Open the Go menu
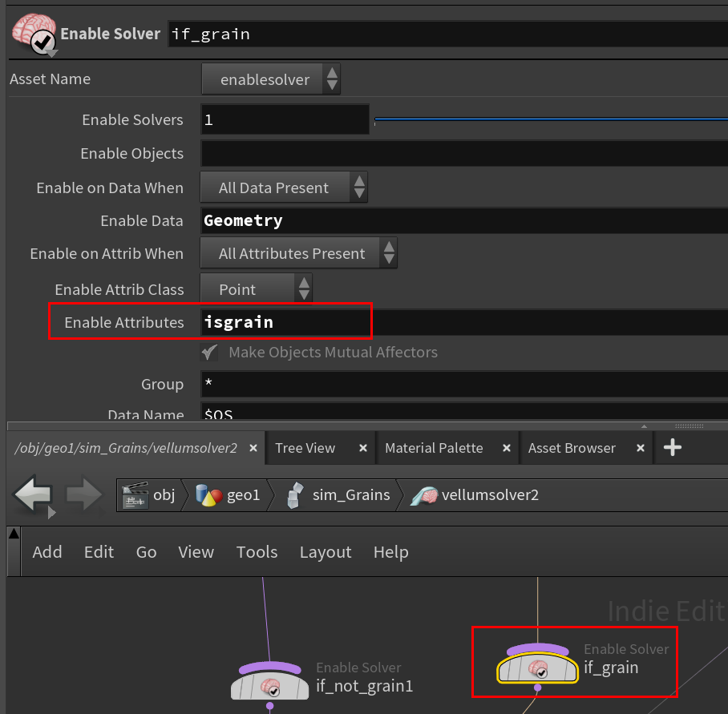Screen dimensions: 728x714 (146, 552)
